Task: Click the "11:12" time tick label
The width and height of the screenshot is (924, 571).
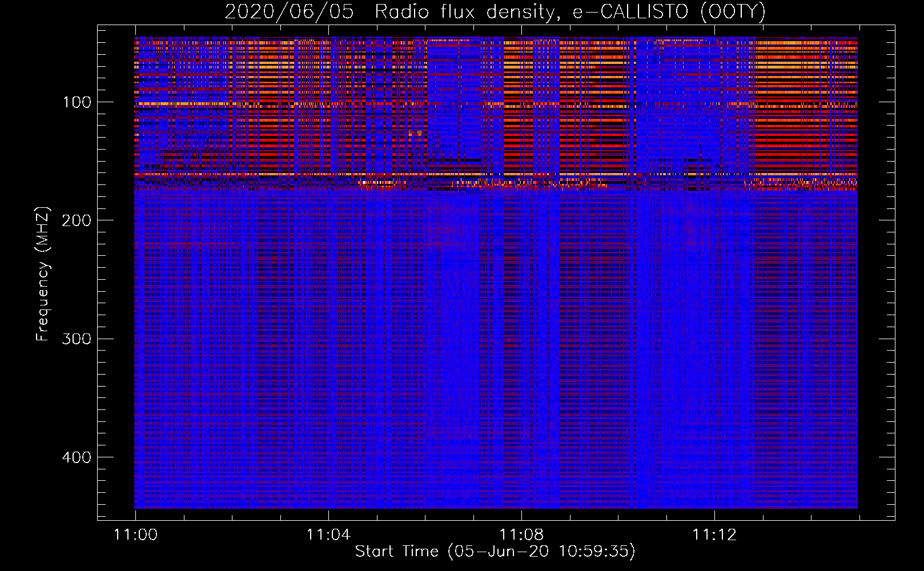Action: click(714, 535)
